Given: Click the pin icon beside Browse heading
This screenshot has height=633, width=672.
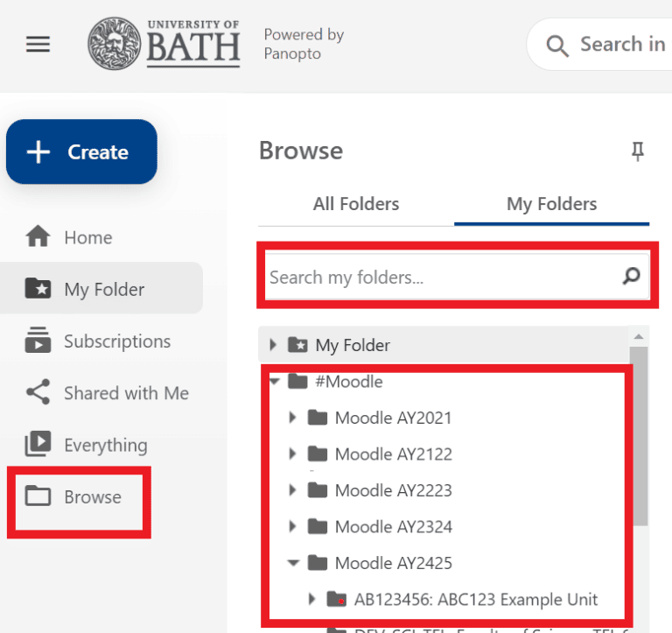Looking at the screenshot, I should point(638,152).
